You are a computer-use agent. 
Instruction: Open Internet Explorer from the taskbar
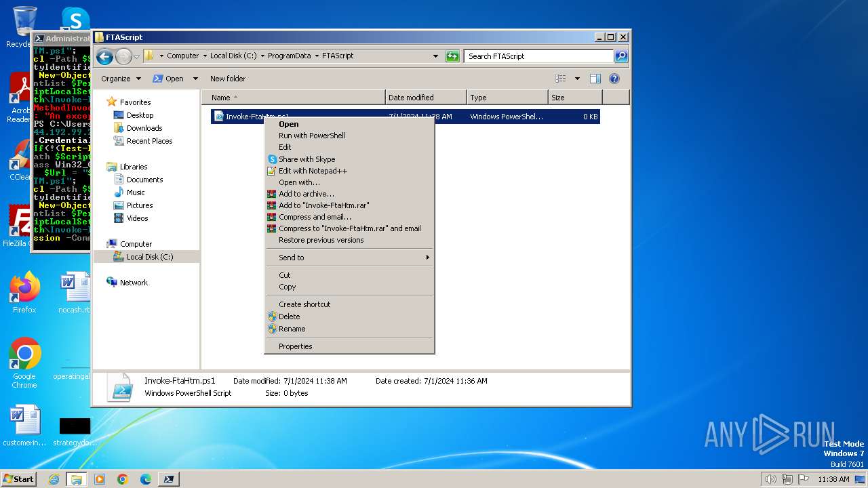54,479
